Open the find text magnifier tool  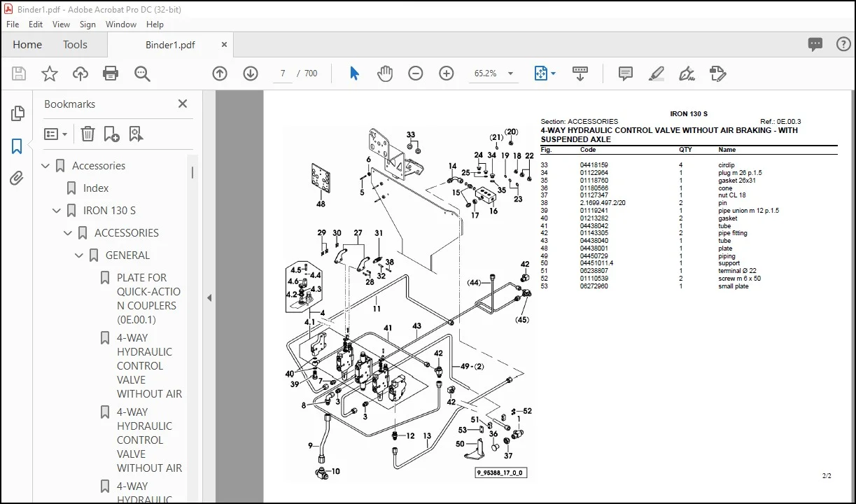(x=142, y=73)
